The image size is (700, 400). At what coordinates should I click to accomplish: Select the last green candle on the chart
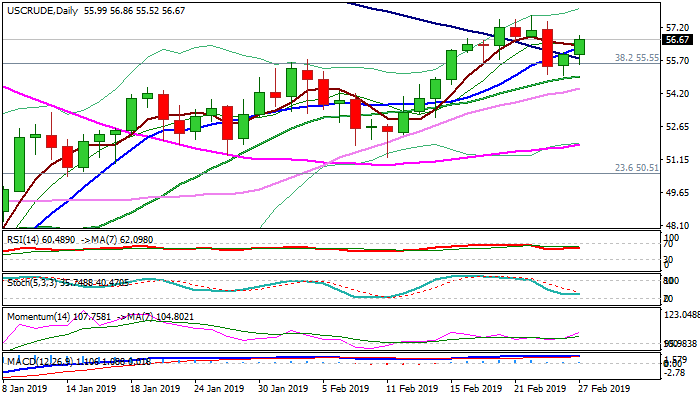click(x=580, y=46)
